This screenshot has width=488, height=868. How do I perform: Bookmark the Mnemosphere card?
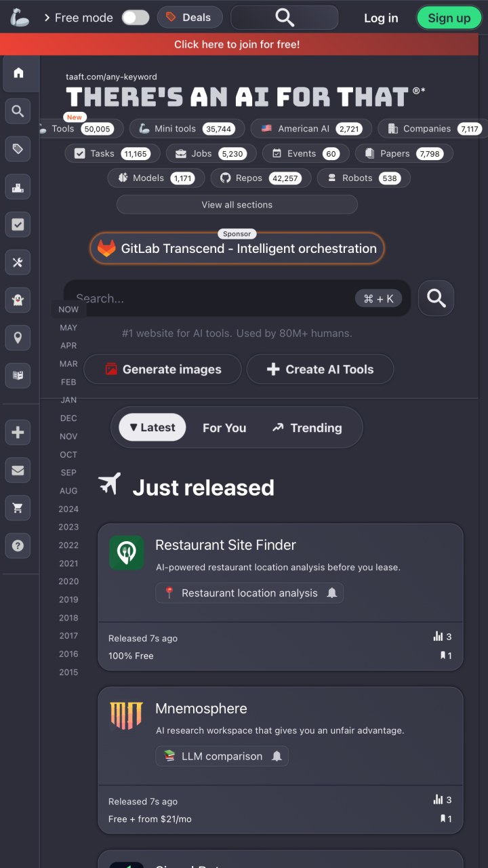pyautogui.click(x=445, y=819)
